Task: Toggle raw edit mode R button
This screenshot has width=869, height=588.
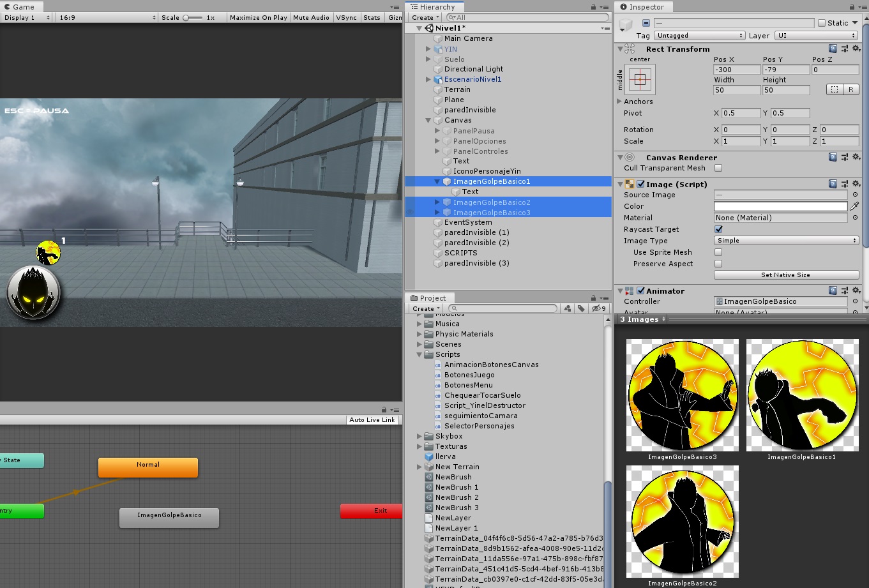Action: click(x=851, y=89)
